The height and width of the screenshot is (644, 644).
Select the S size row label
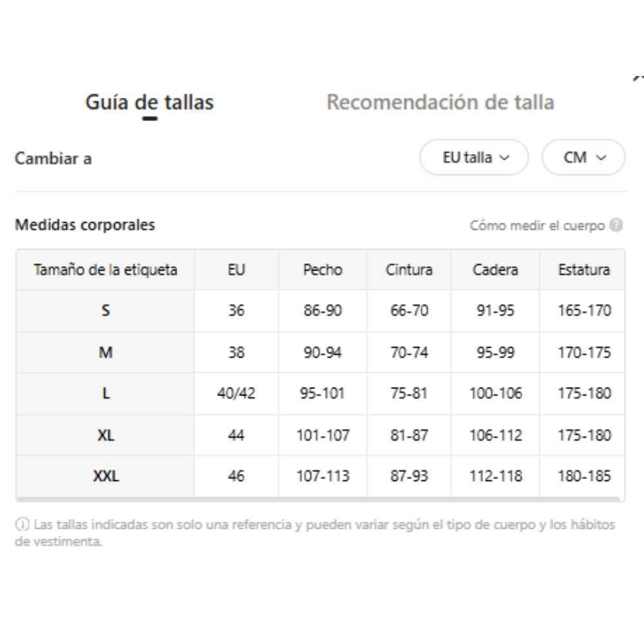106,310
